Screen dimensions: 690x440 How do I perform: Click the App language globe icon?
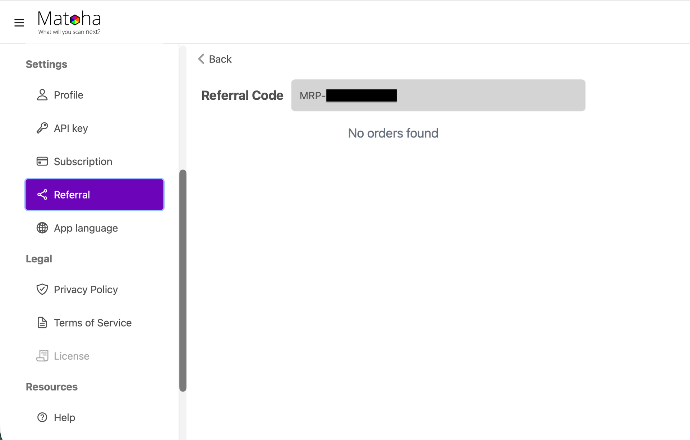[x=42, y=228]
